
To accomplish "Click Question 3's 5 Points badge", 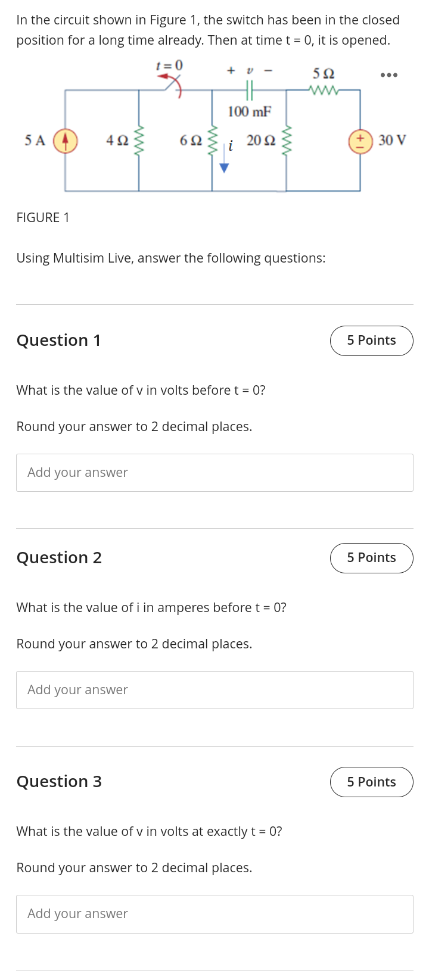I will pos(372,782).
